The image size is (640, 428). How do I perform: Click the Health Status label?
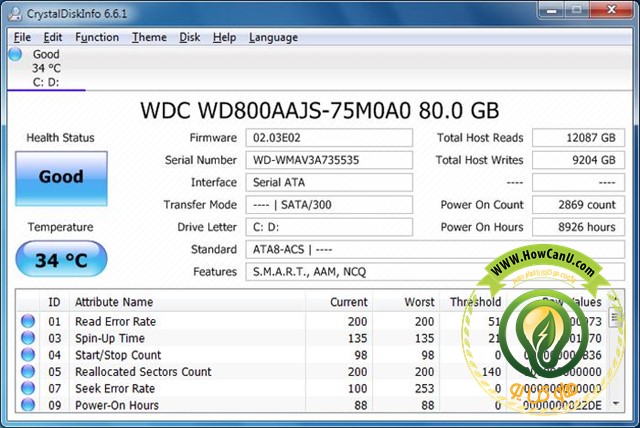click(60, 138)
